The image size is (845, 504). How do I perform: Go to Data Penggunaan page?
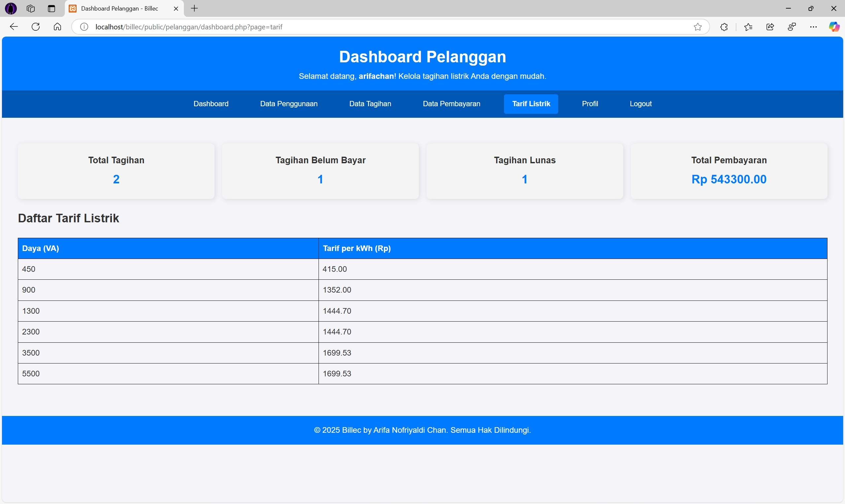coord(289,104)
